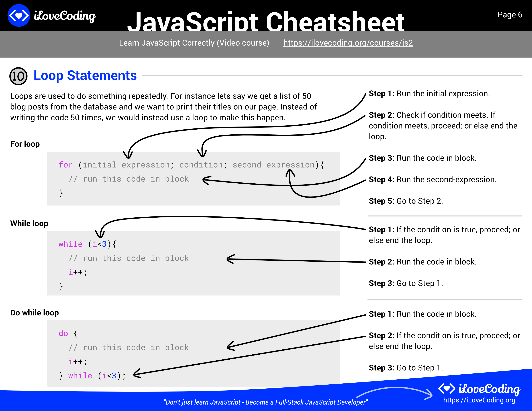The image size is (532, 411).
Task: Click the 'Step 5: Go to Step 2.' text
Action: click(406, 201)
